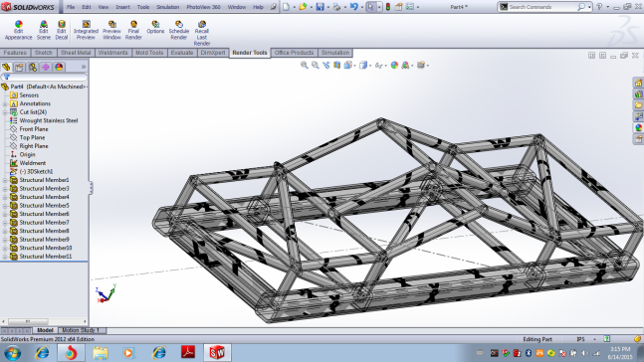Open the PhotoView 360 menu
644x362 pixels.
(x=203, y=7)
